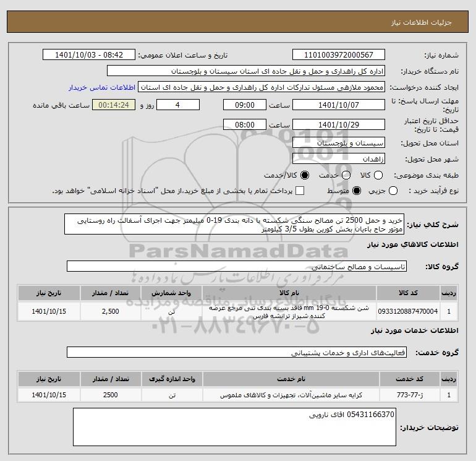Click the جزئیات اطلاعات نیاز page header

pos(422,22)
